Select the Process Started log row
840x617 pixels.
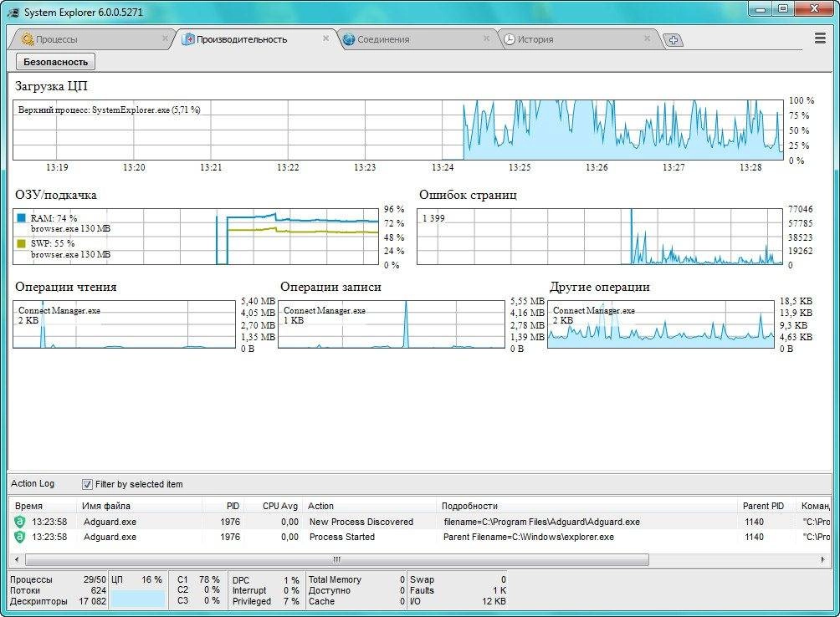tap(421, 537)
